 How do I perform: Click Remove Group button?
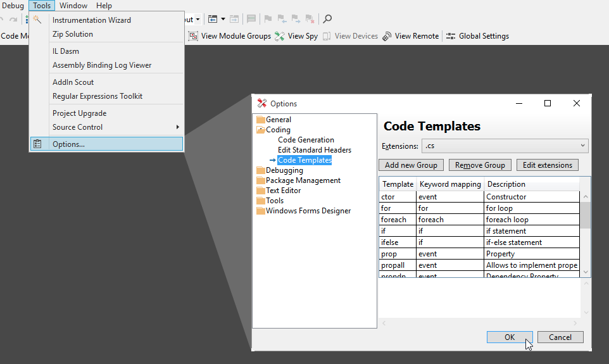tap(480, 165)
